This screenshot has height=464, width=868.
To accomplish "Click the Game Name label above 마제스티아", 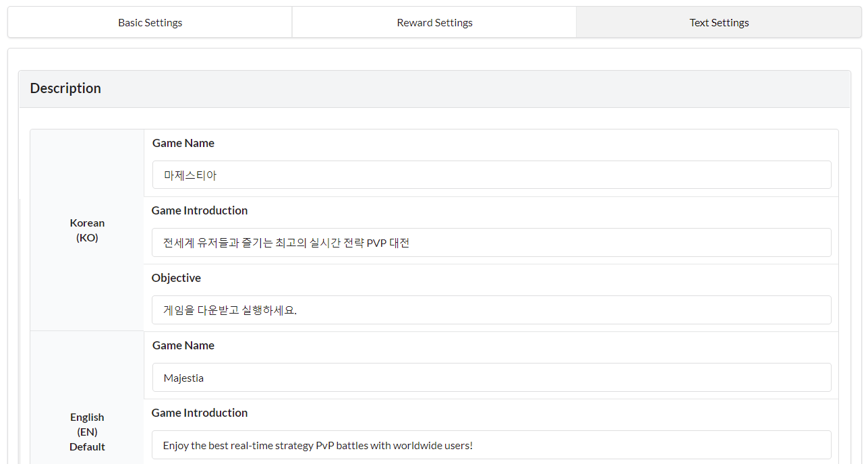I will (183, 143).
